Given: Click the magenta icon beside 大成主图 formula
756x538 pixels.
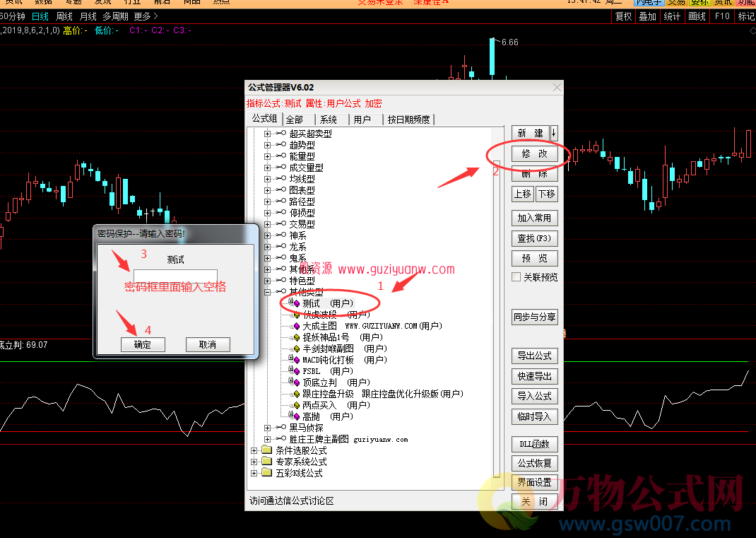Looking at the screenshot, I should pyautogui.click(x=297, y=326).
